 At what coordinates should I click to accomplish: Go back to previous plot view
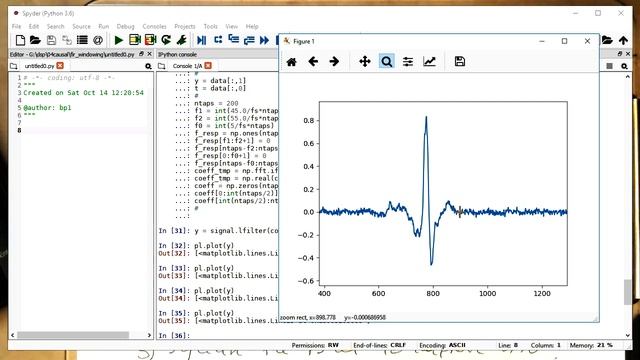pos(313,62)
